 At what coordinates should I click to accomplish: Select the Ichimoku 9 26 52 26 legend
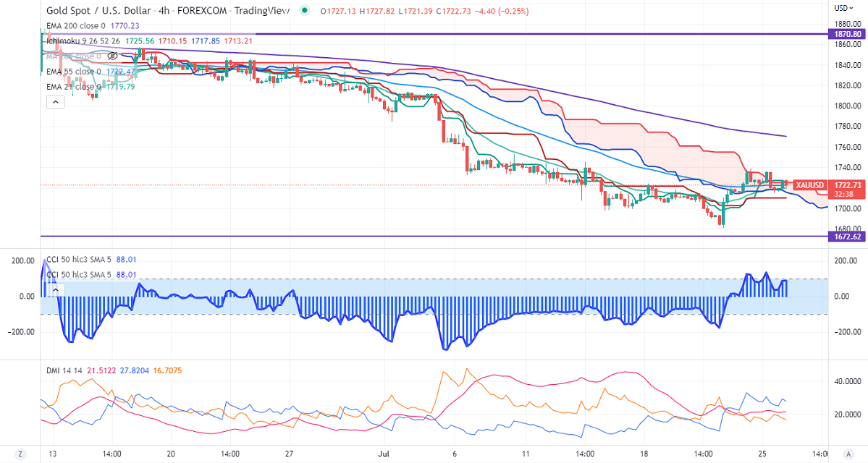click(x=83, y=41)
